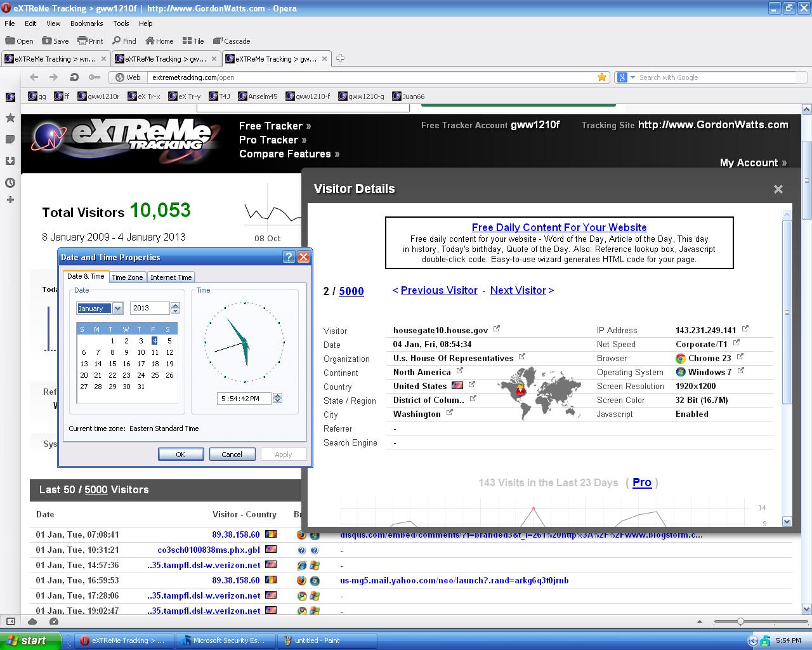
Task: Click the Visitor Details vertical scrollbar thumb
Action: 787,312
